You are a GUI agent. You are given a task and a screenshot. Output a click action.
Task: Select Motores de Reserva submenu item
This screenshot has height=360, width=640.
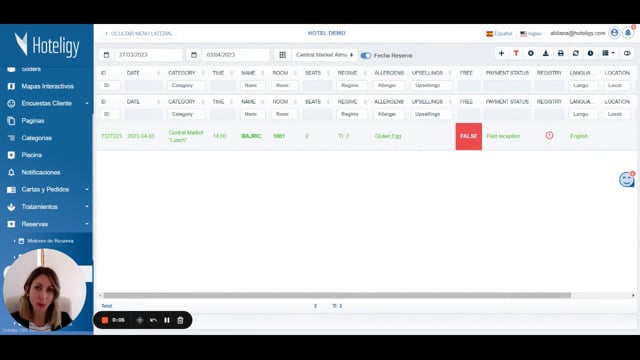click(50, 241)
